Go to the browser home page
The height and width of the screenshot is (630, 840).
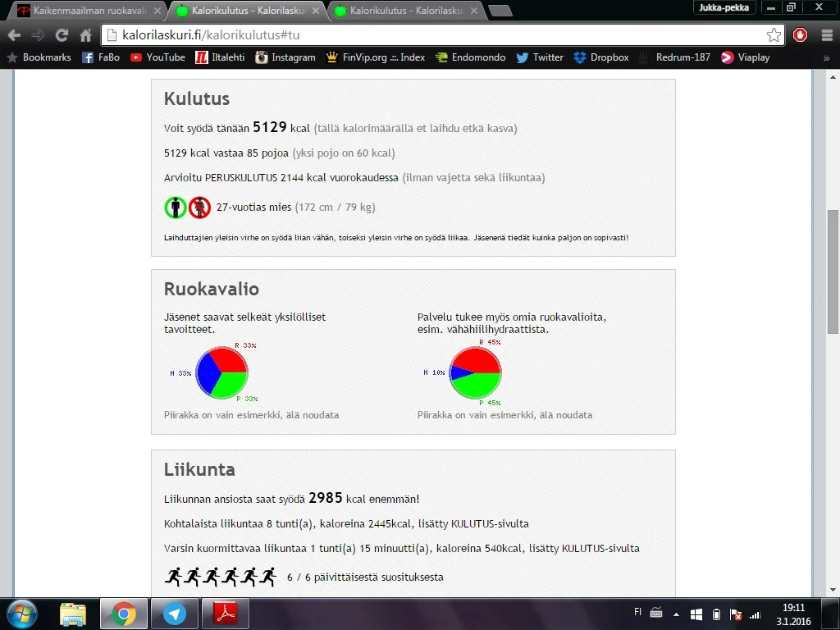pyautogui.click(x=86, y=35)
